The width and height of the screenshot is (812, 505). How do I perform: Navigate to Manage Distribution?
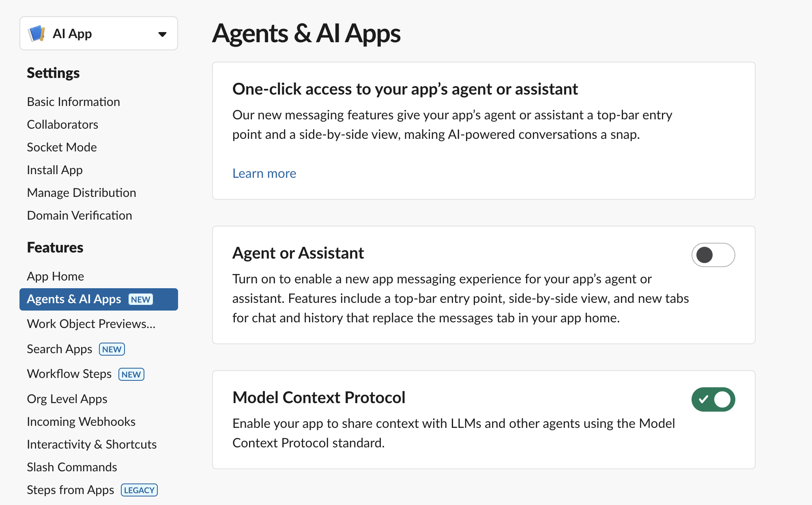pyautogui.click(x=82, y=192)
